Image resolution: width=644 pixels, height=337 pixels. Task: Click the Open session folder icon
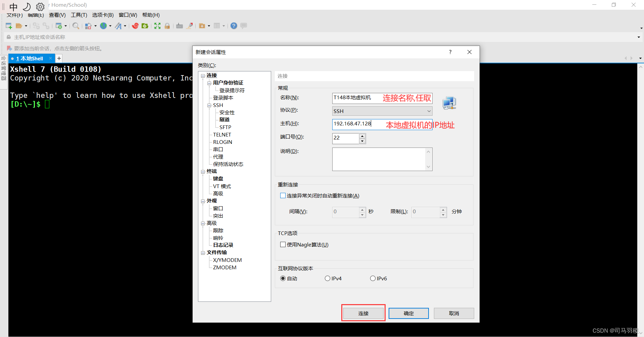[x=19, y=26]
